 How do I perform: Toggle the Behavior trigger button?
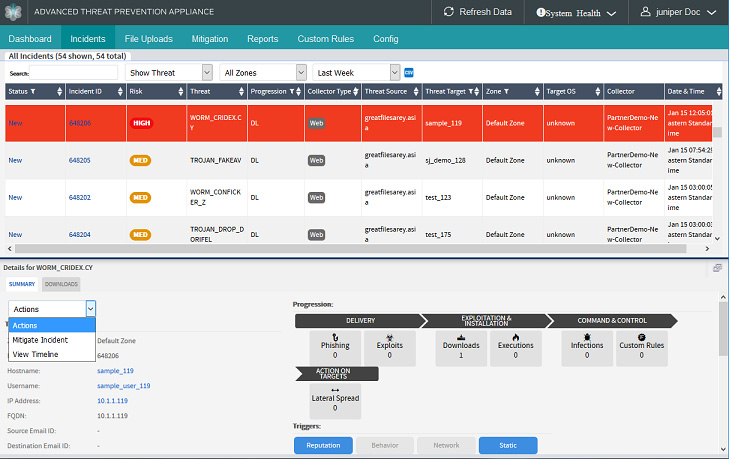click(384, 446)
